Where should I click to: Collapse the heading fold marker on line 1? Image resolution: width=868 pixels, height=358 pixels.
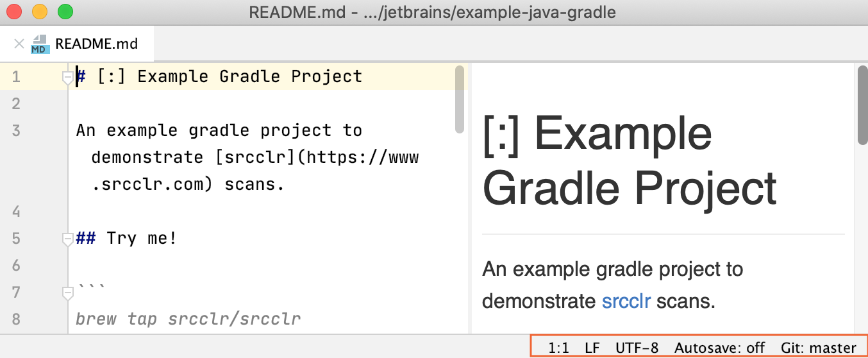coord(67,78)
